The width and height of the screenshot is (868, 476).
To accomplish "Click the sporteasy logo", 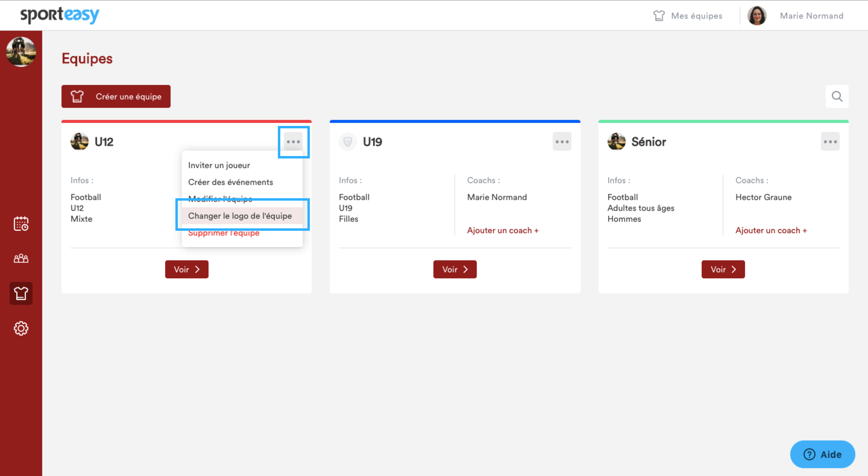I will pyautogui.click(x=60, y=15).
